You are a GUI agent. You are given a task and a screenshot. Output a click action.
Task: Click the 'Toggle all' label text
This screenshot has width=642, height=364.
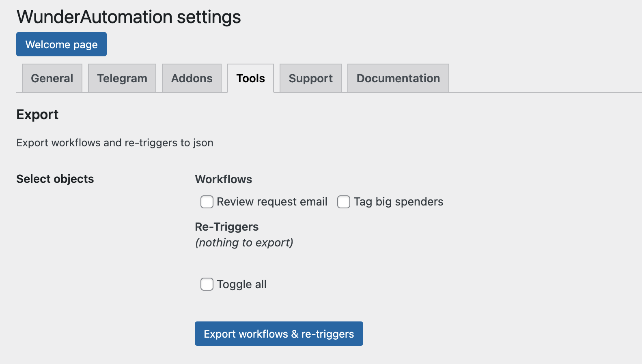point(241,285)
